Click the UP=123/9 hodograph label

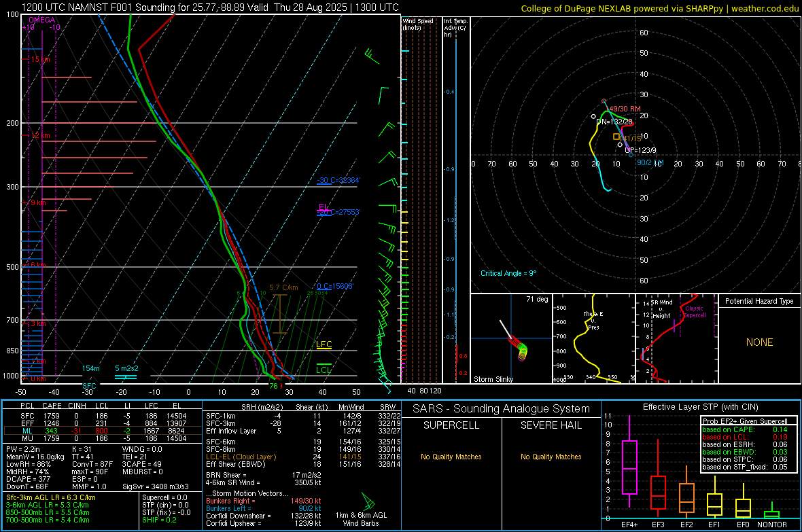pos(640,150)
